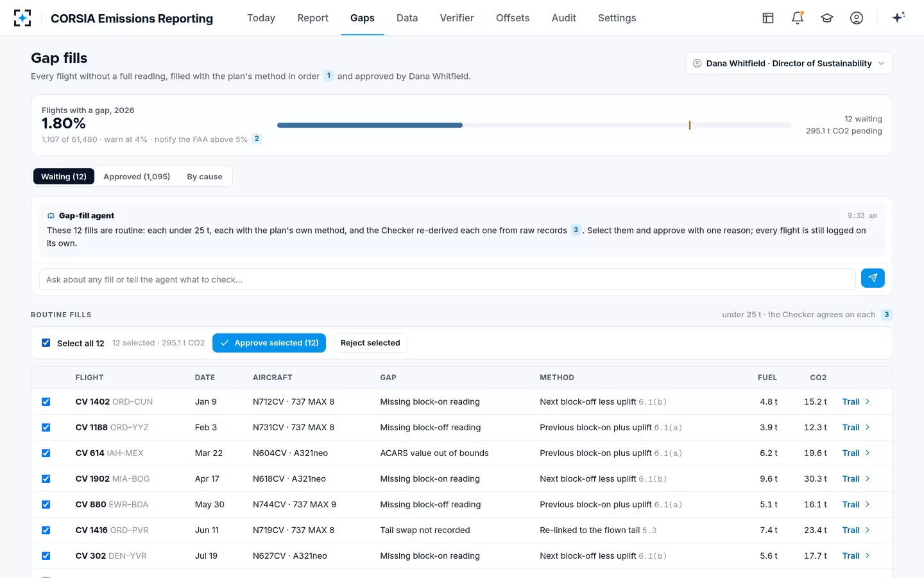924x578 pixels.
Task: Open the Settings tab
Action: 617,18
